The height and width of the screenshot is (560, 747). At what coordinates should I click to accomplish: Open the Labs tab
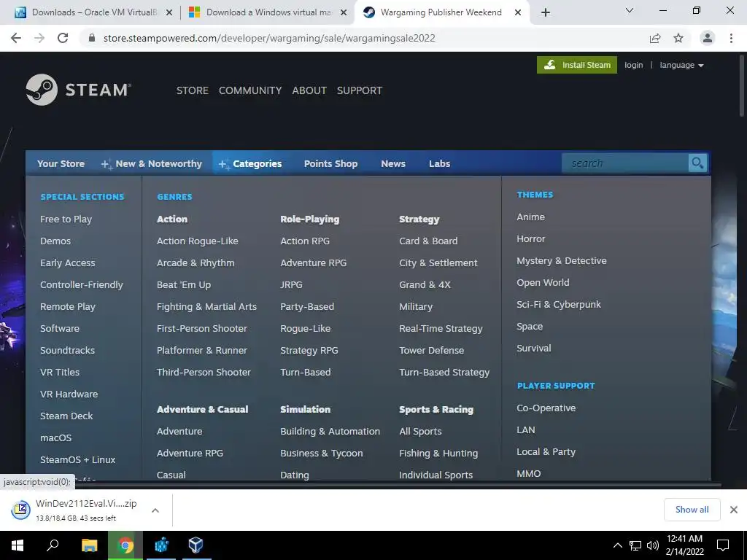[x=439, y=163]
